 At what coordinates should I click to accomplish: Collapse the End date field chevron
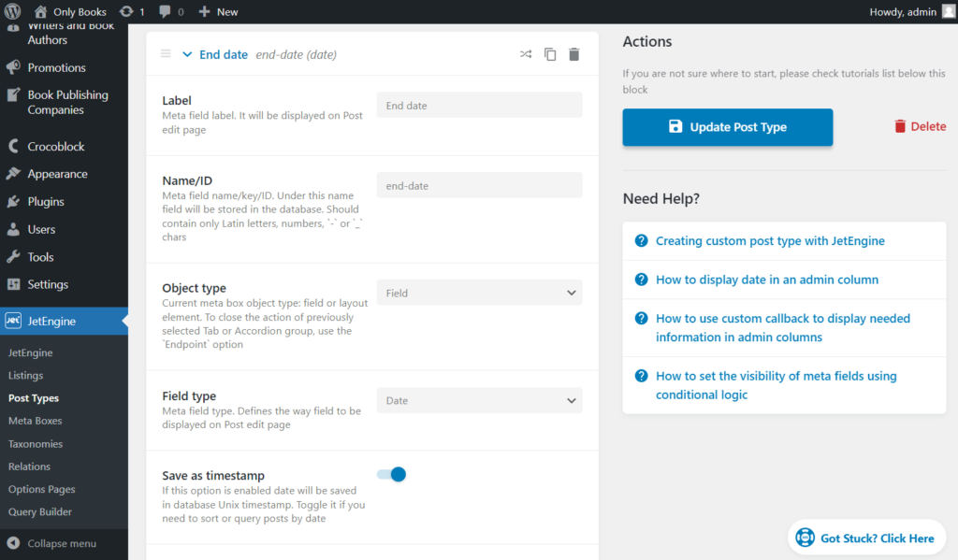coord(187,54)
